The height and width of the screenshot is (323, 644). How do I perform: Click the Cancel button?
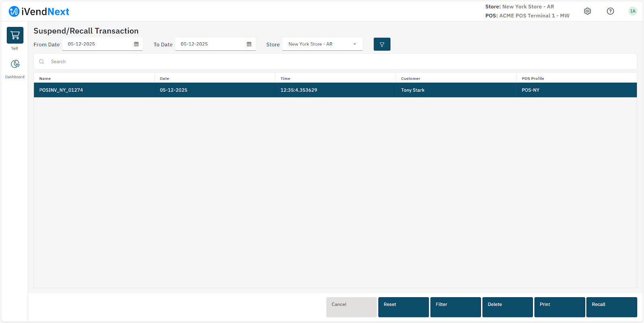point(351,307)
